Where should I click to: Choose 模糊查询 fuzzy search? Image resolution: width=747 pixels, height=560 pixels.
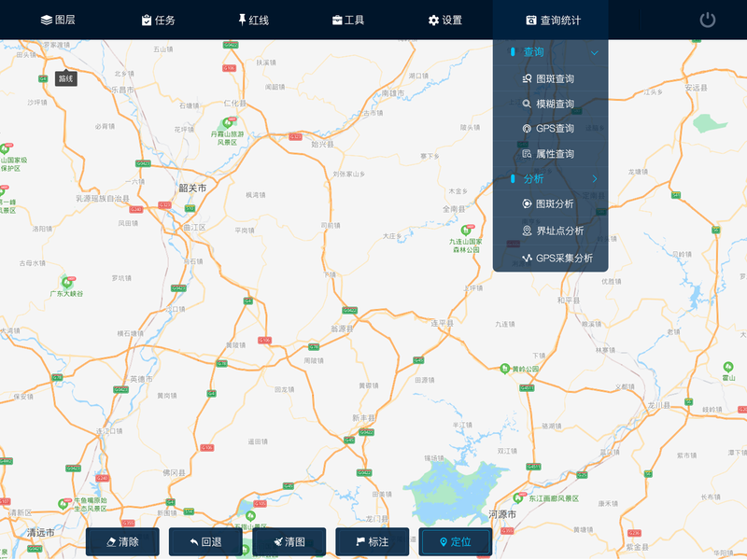[551, 104]
